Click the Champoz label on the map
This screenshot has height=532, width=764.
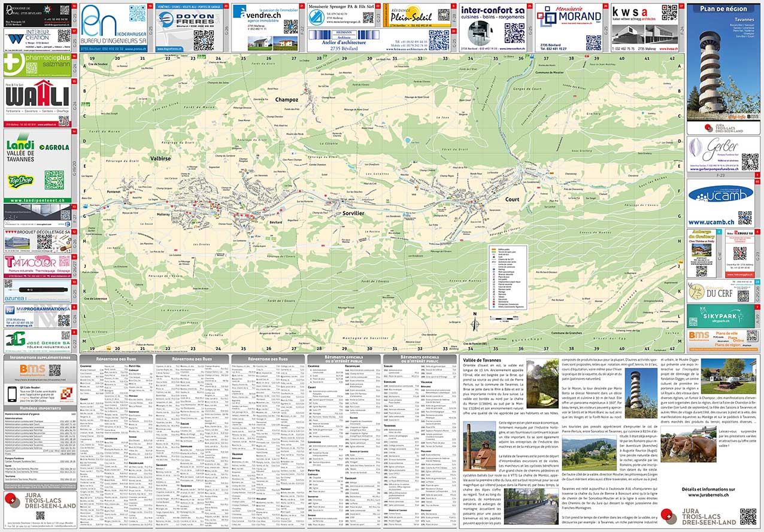point(287,99)
